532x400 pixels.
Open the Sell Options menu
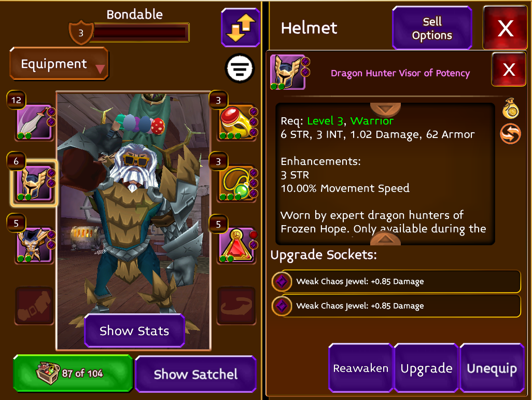pos(432,28)
